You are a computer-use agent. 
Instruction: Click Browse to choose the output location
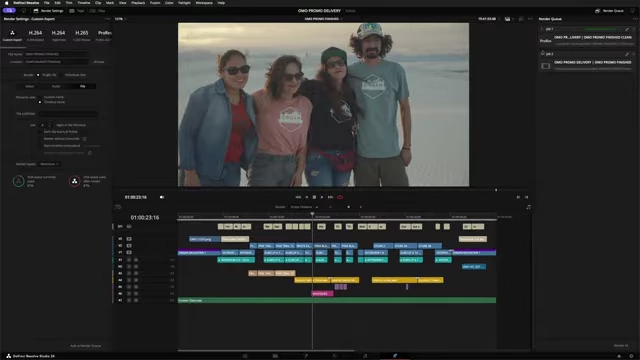pyautogui.click(x=99, y=62)
